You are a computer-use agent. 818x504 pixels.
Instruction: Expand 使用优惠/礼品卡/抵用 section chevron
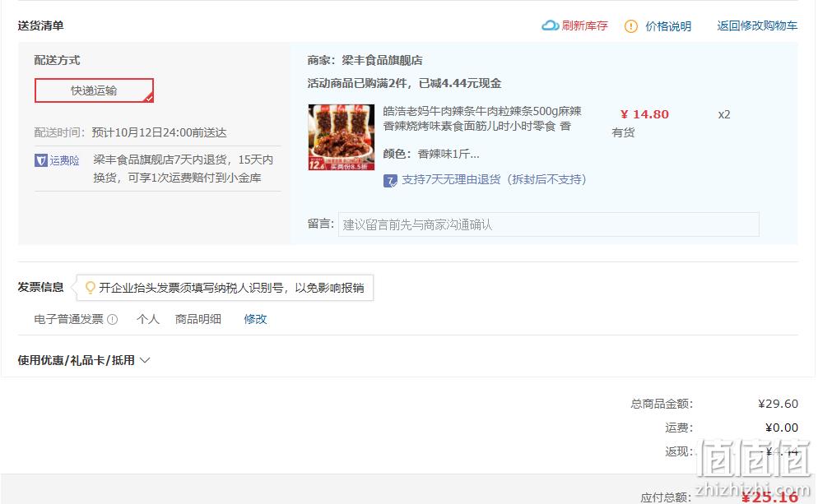pyautogui.click(x=145, y=360)
